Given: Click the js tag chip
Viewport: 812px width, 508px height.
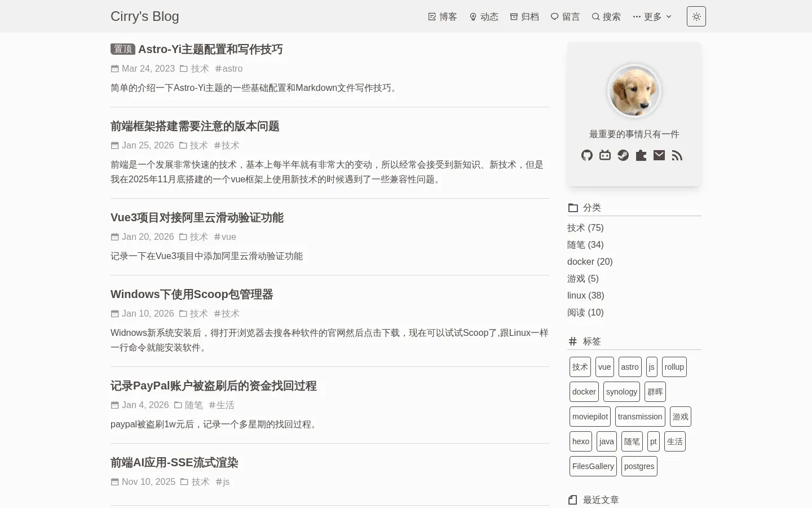Looking at the screenshot, I should click(x=652, y=367).
